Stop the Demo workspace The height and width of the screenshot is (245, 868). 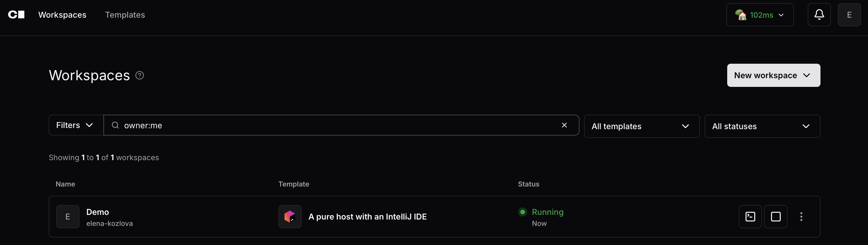pyautogui.click(x=775, y=216)
